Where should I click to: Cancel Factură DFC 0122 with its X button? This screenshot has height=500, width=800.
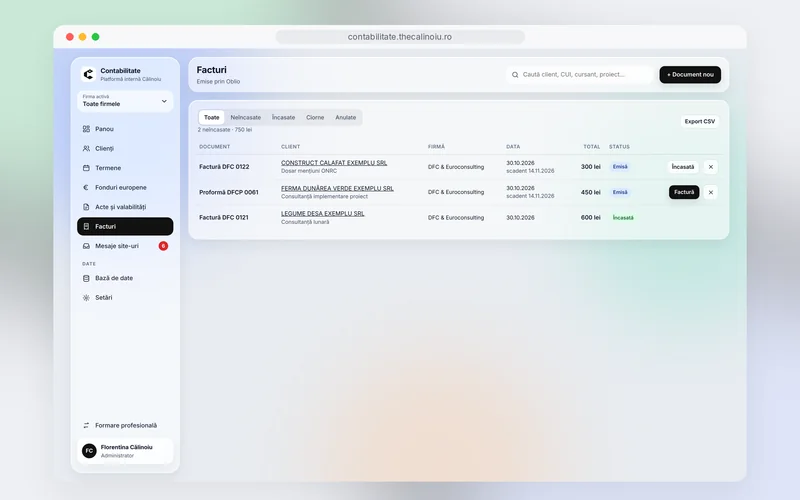711,167
